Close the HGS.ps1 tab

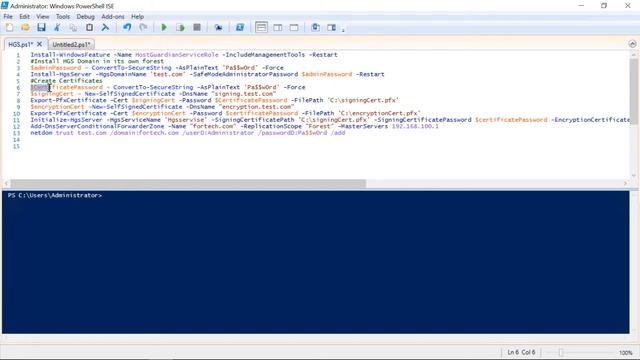pos(40,44)
